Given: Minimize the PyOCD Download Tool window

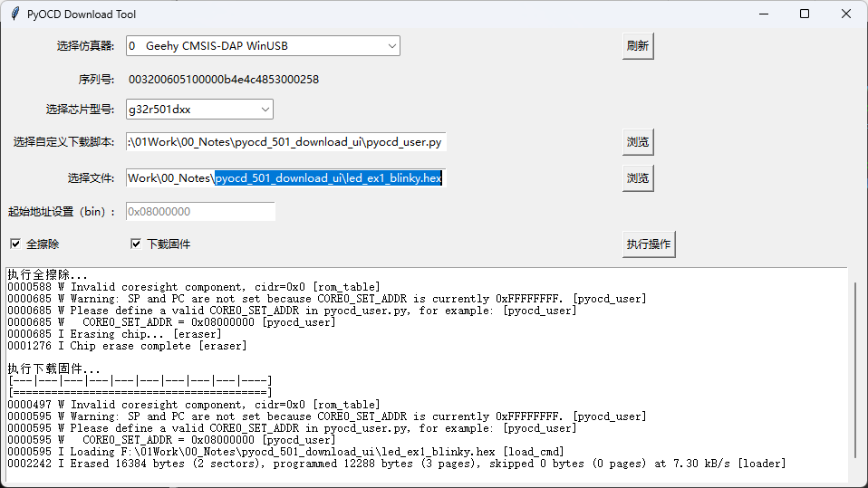Looking at the screenshot, I should pyautogui.click(x=764, y=14).
